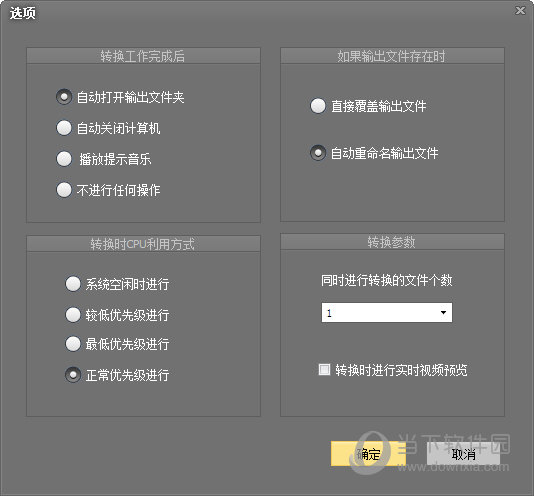The width and height of the screenshot is (534, 496).
Task: Select 最低优先级进行 CPU mode
Action: 73,344
